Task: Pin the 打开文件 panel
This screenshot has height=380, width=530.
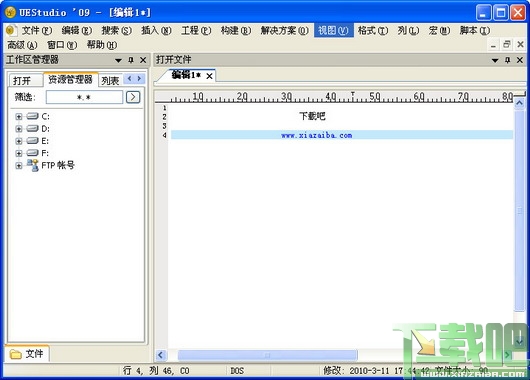Action: tap(507, 60)
